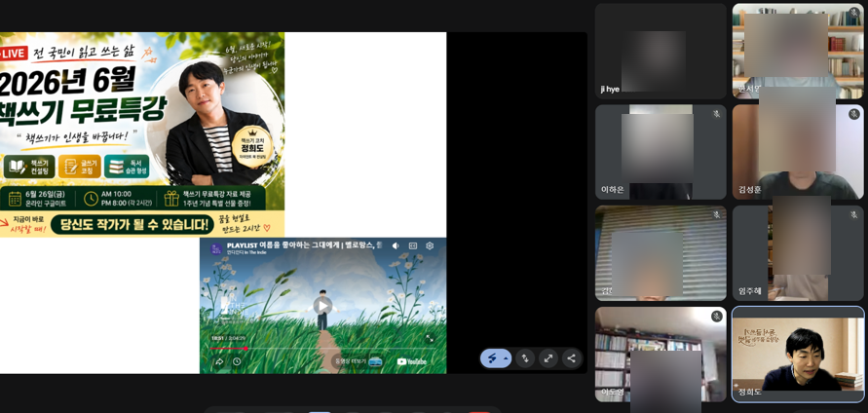Viewport: 868px width, 413px height.
Task: Click the swap arrows presentation control icon
Action: (525, 358)
